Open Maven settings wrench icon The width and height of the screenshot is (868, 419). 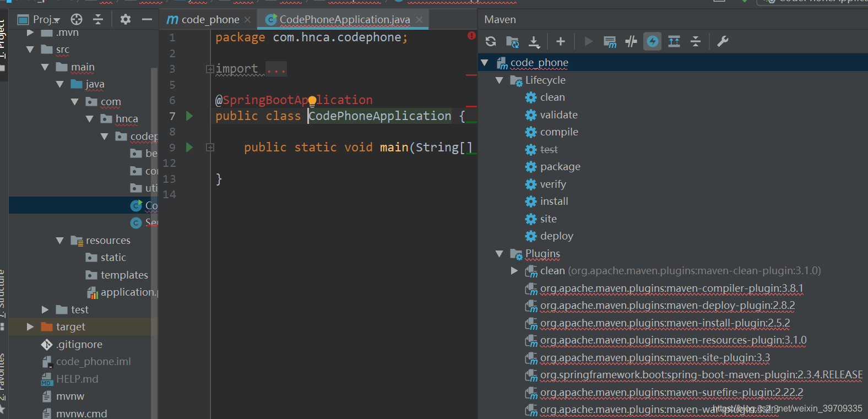(723, 41)
